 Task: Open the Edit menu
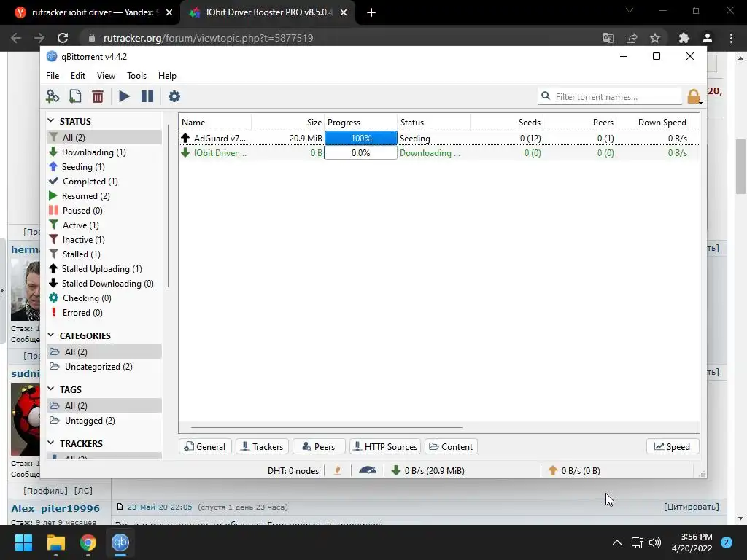point(77,76)
